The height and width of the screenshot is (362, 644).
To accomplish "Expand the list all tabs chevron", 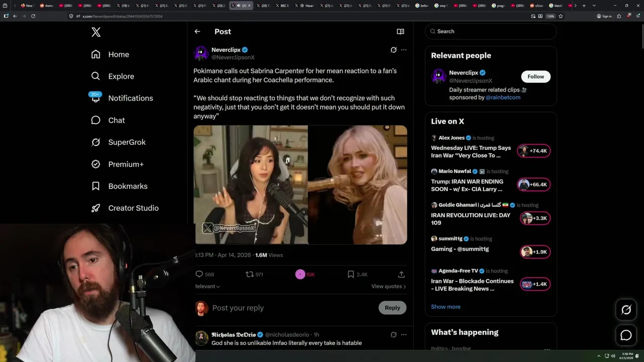I will tap(594, 6).
